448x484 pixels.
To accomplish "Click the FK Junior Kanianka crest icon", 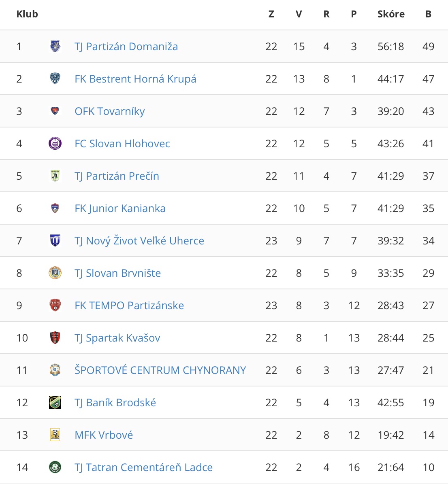I will tap(55, 208).
